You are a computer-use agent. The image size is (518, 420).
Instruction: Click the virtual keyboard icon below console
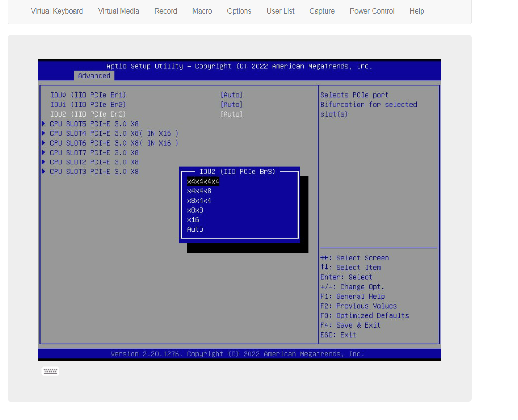point(50,371)
